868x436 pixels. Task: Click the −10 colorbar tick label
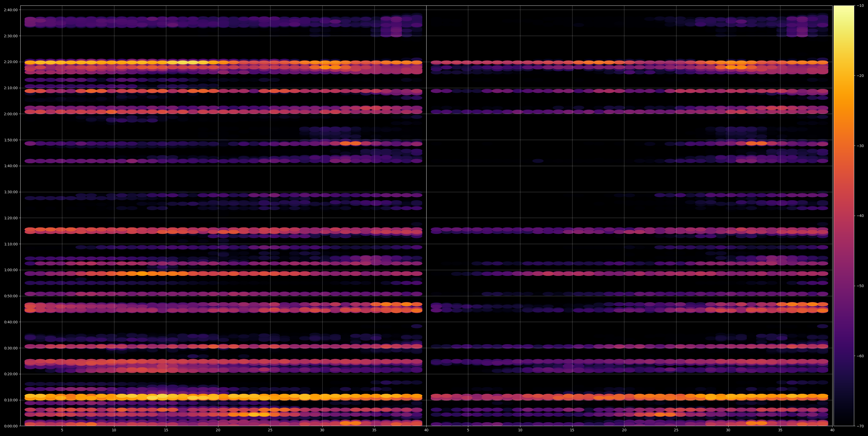click(x=860, y=5)
